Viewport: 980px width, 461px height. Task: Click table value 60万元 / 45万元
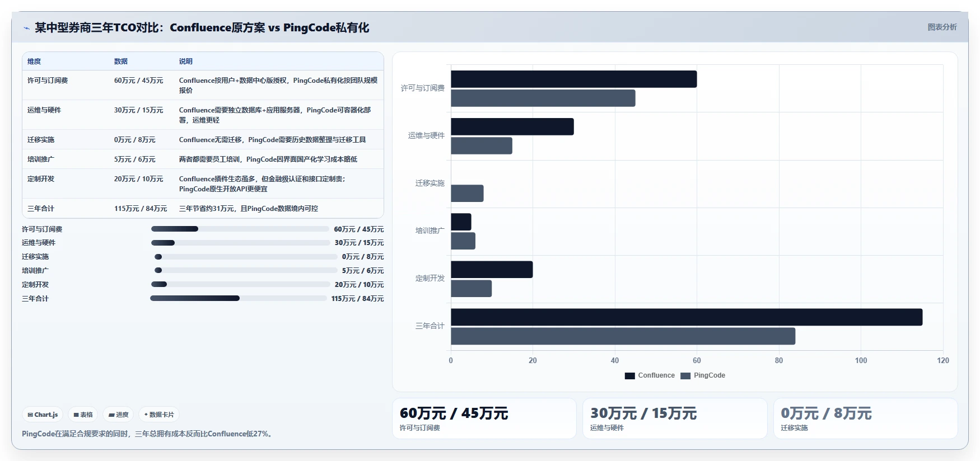(139, 81)
